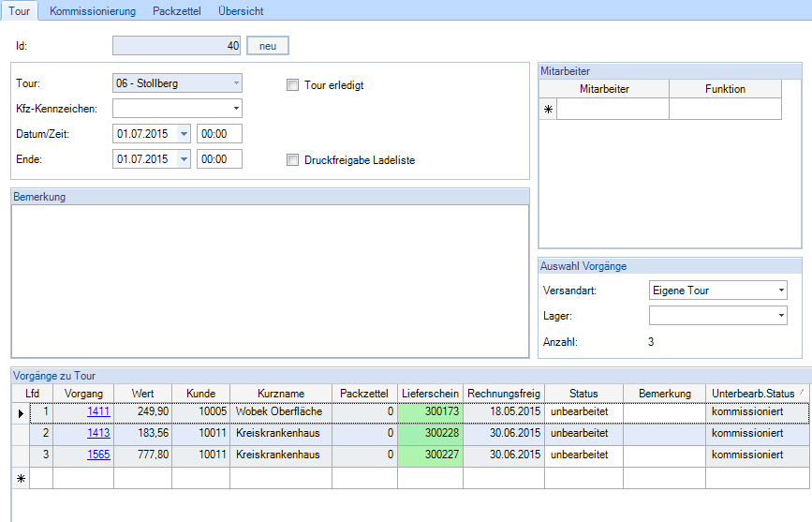Viewport: 812px width, 522px height.
Task: Go to the Übersicht tab
Action: click(x=241, y=11)
